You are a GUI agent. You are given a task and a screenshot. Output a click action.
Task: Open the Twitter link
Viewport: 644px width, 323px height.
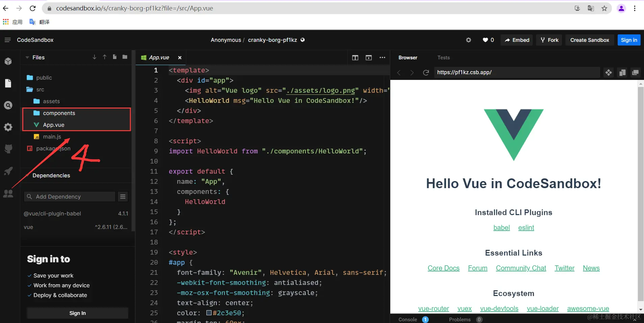[x=564, y=268]
